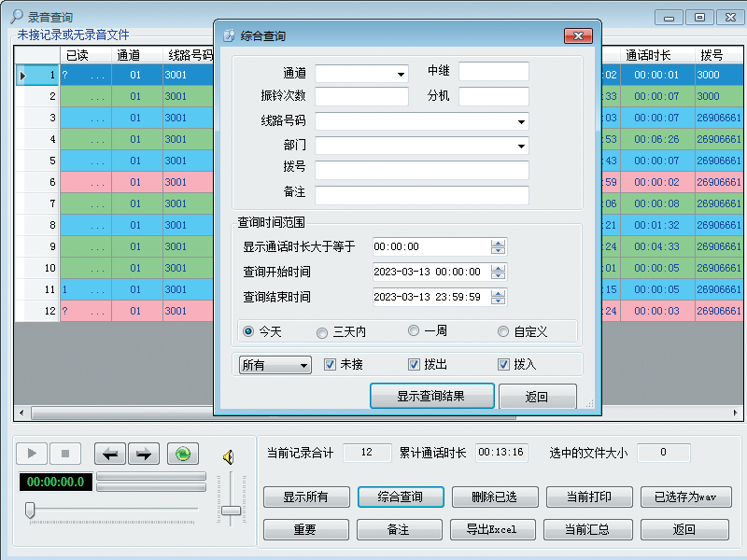The width and height of the screenshot is (747, 560).
Task: Click the 拨号 input field in dialog
Action: pyautogui.click(x=422, y=170)
